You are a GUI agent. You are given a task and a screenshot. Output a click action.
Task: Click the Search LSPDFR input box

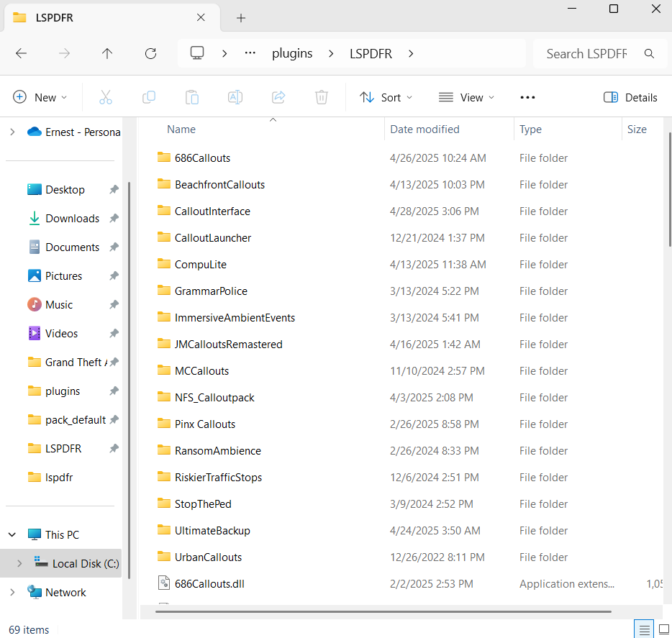[x=586, y=53]
